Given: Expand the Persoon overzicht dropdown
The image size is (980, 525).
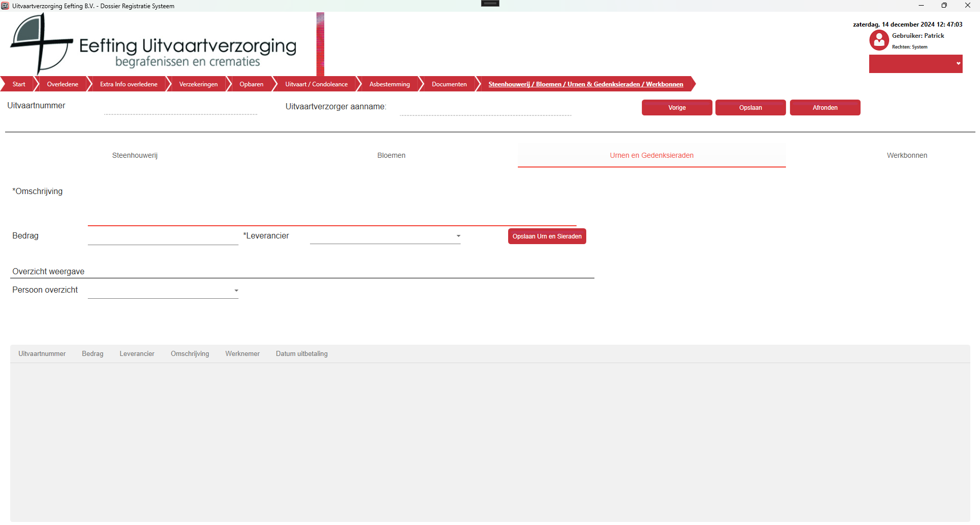Looking at the screenshot, I should (236, 291).
